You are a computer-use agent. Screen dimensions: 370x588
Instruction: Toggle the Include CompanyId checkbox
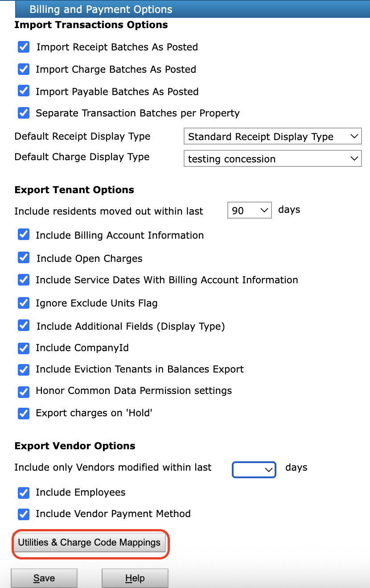(x=24, y=348)
